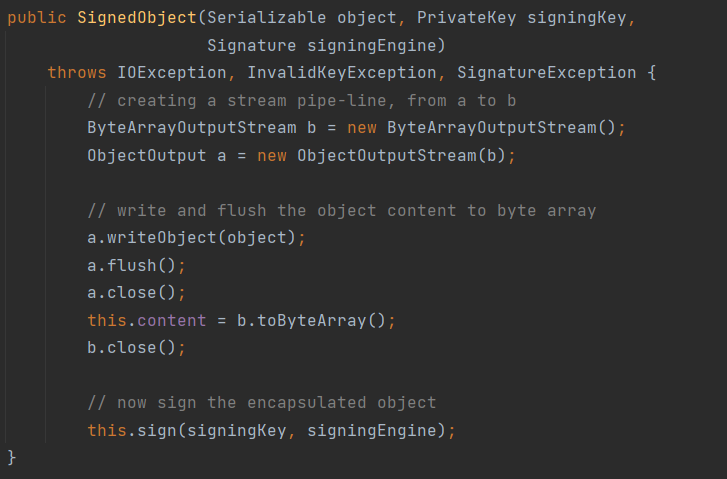
Task: Click the throws keyword
Action: [77, 73]
